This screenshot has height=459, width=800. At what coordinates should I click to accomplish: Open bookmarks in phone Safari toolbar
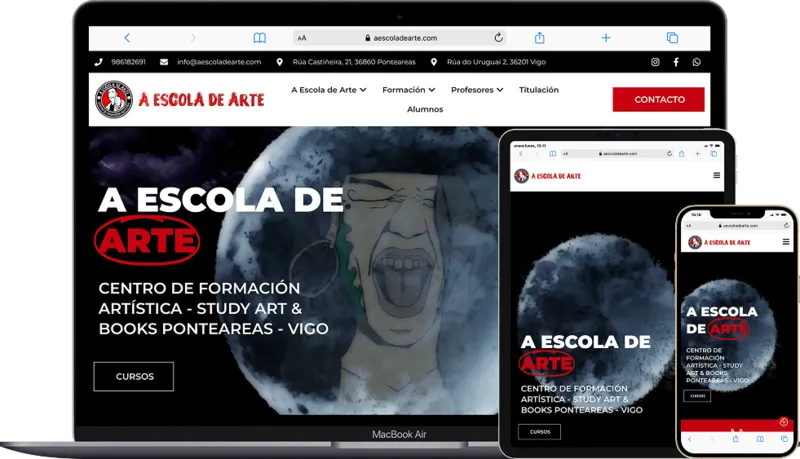[760, 439]
